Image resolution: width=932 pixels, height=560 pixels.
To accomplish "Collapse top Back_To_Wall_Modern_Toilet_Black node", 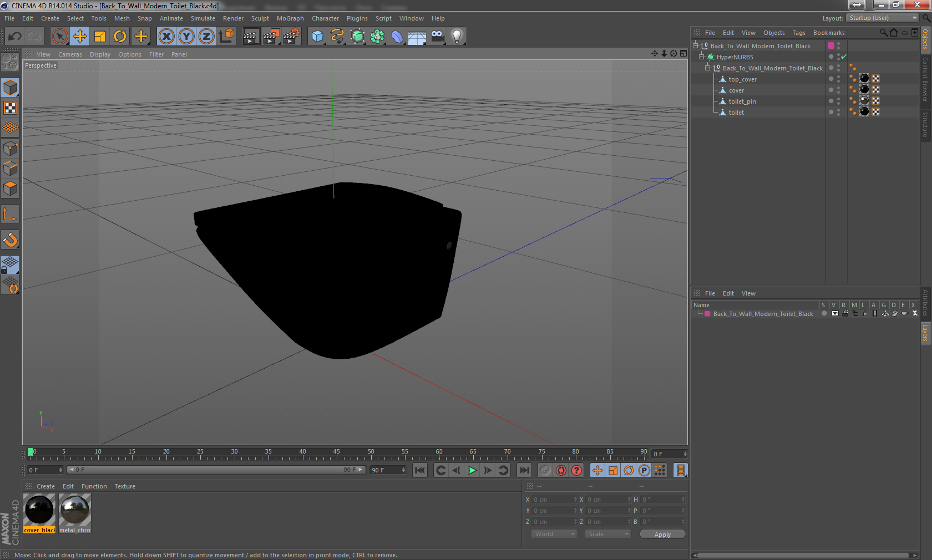I will [x=695, y=46].
